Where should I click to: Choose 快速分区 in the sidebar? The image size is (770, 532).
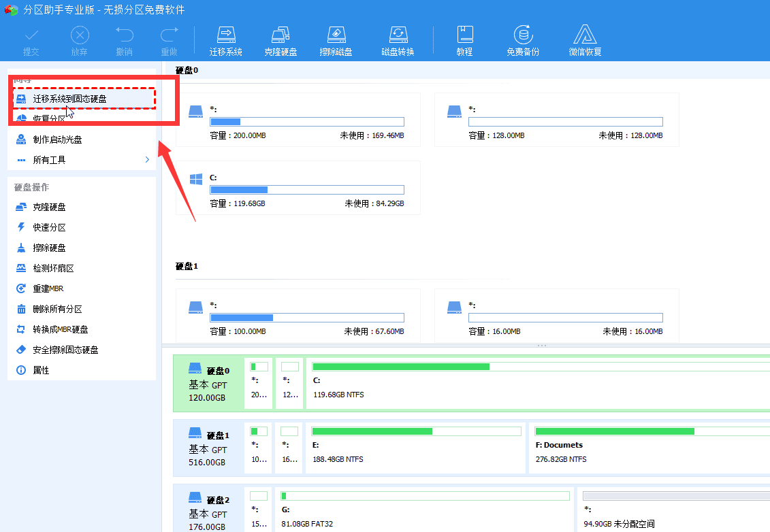[x=82, y=227]
